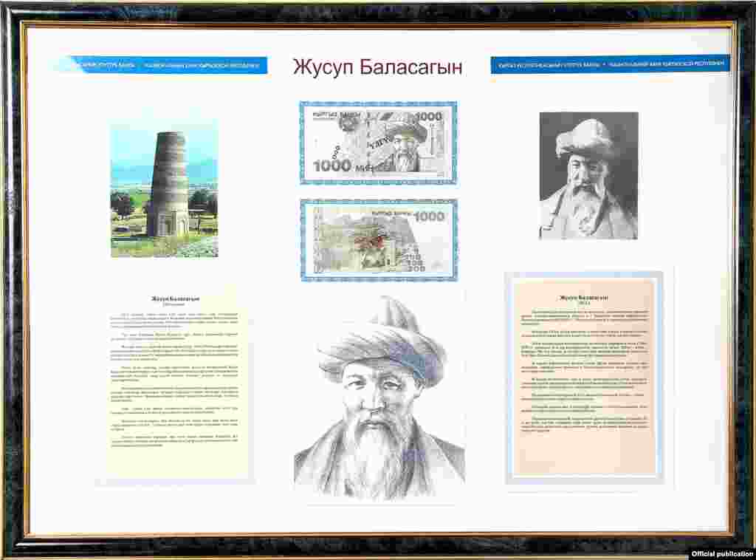Click the Official publication label

point(722,553)
